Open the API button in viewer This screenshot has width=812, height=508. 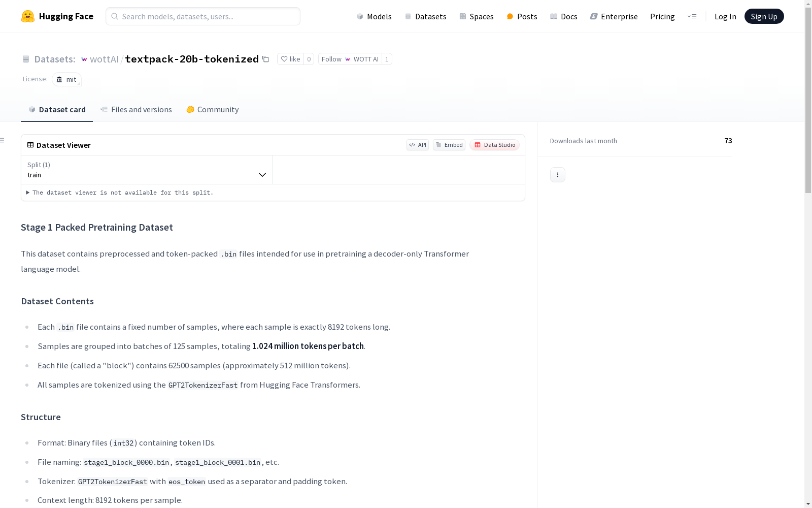pos(418,145)
